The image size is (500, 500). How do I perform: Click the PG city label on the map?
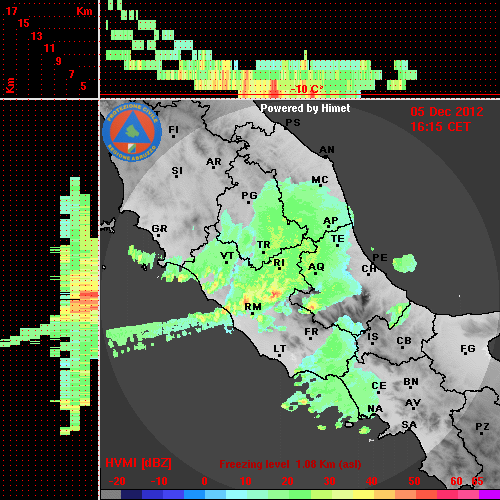[x=249, y=195]
